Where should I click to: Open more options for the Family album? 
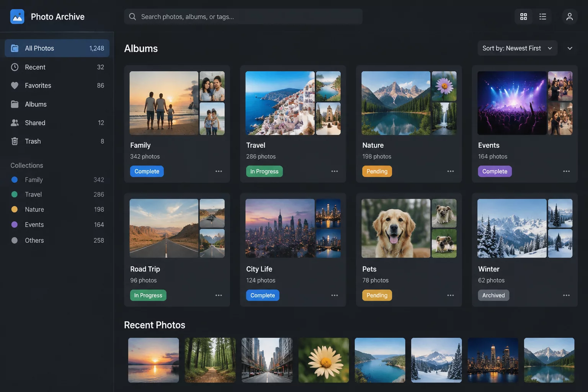click(x=219, y=171)
